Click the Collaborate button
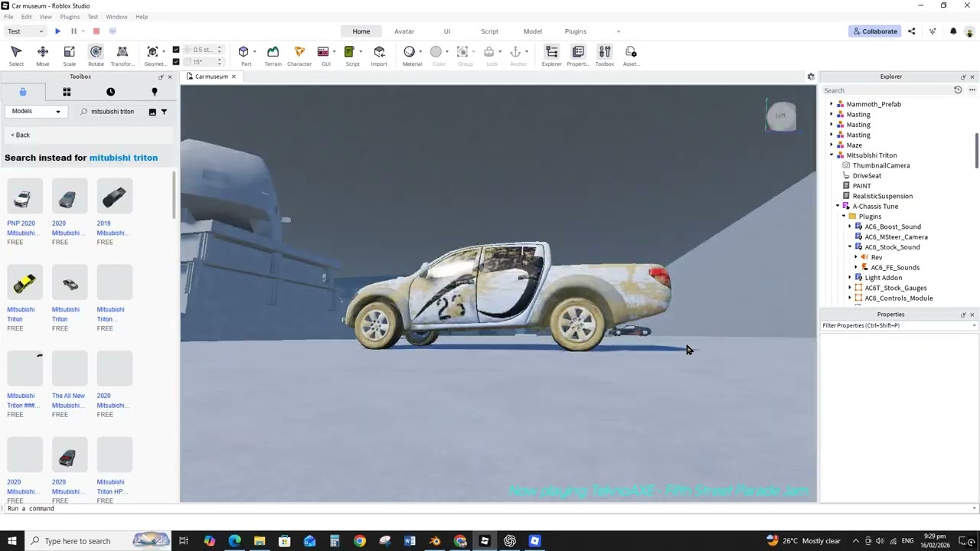980x551 pixels. (874, 31)
